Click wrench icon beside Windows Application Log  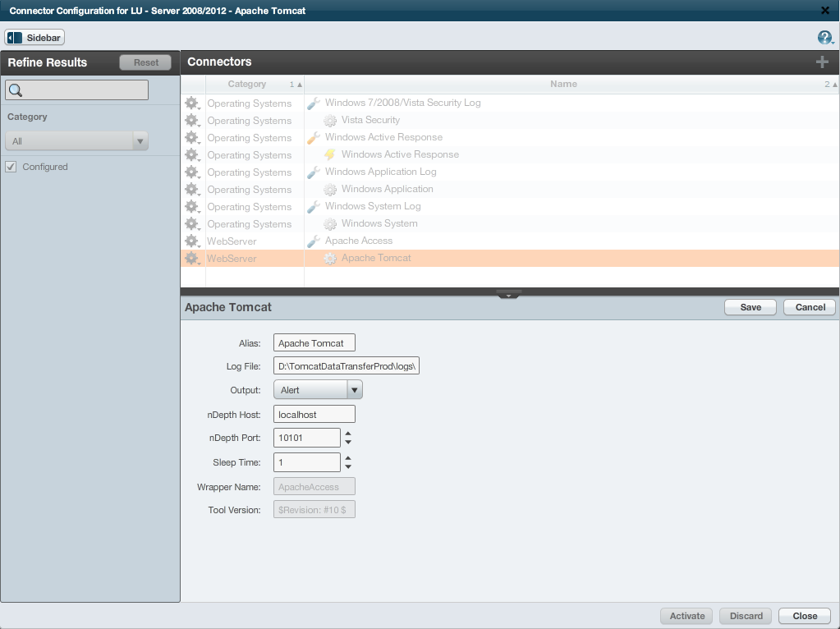point(314,172)
